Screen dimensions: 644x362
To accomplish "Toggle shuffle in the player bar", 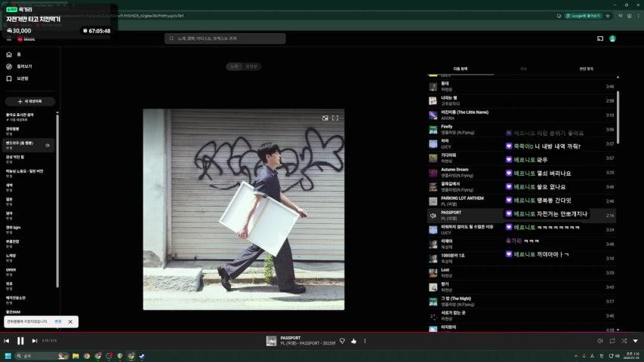I will pyautogui.click(x=624, y=341).
